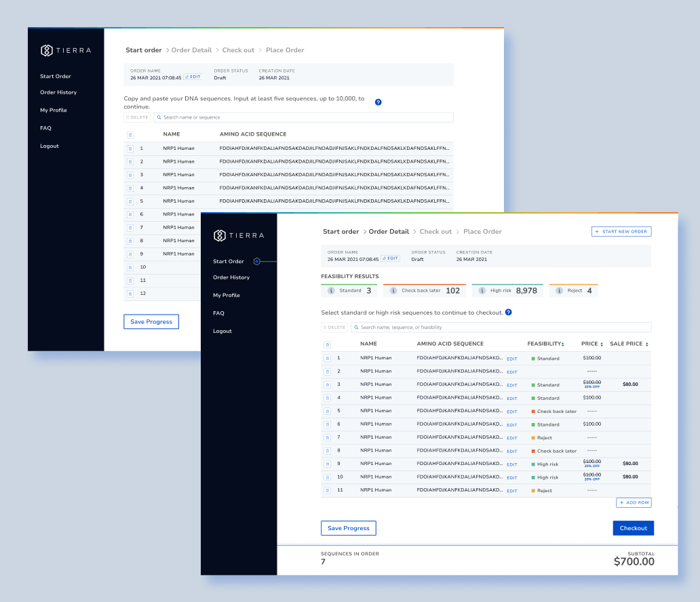
Task: Click the Start New Order button
Action: (x=621, y=232)
